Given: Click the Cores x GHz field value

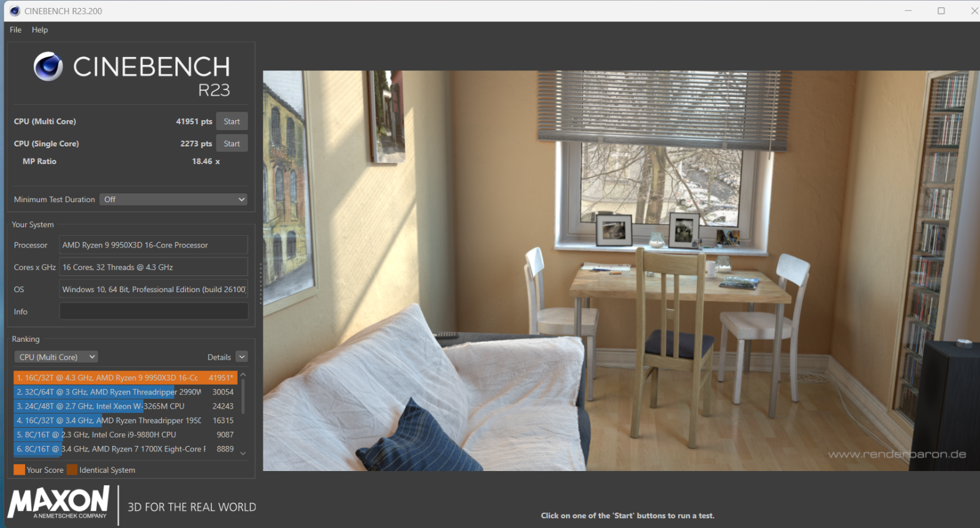Looking at the screenshot, I should pyautogui.click(x=154, y=267).
